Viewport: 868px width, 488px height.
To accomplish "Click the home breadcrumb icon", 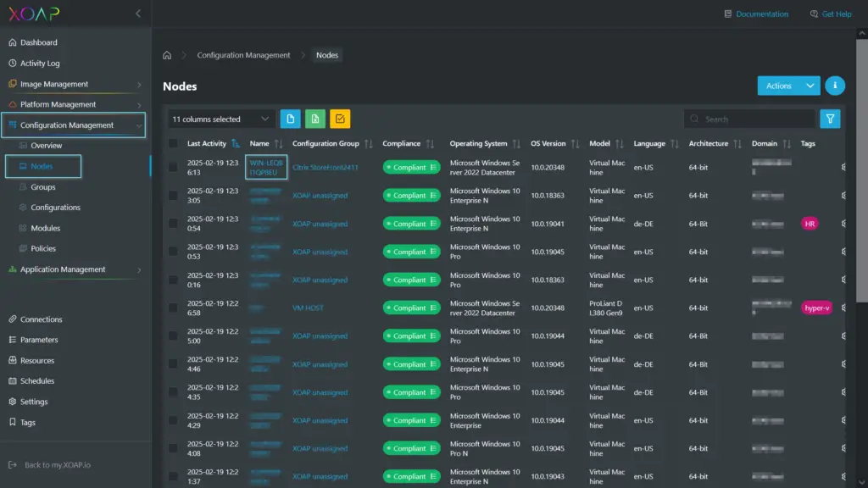I will (166, 54).
